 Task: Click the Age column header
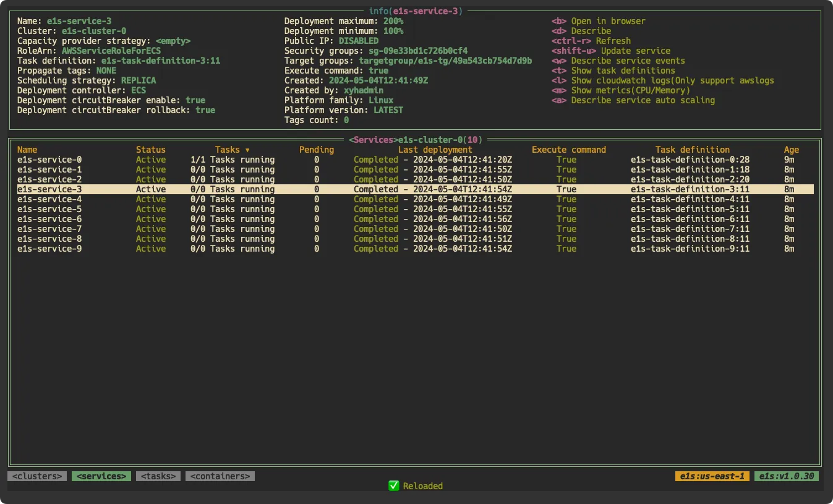(x=792, y=150)
